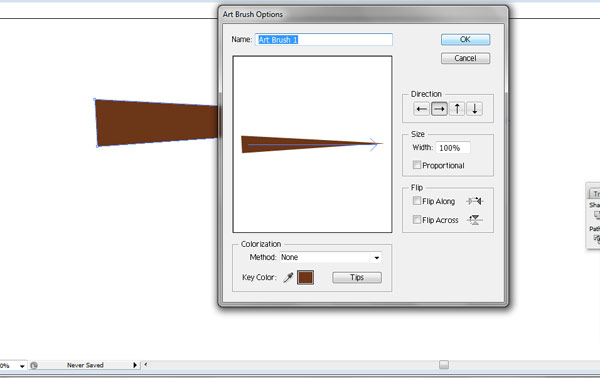
Task: Enable the Flip Along checkbox
Action: tap(417, 201)
